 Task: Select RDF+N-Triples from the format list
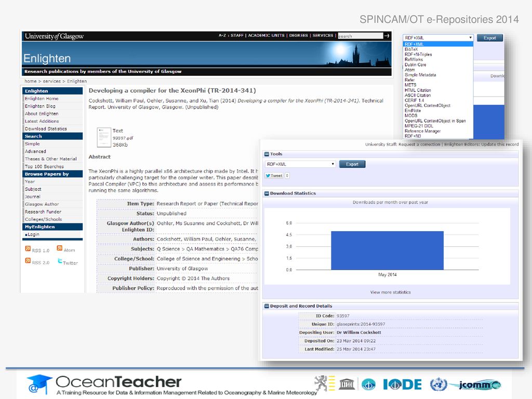(x=418, y=54)
